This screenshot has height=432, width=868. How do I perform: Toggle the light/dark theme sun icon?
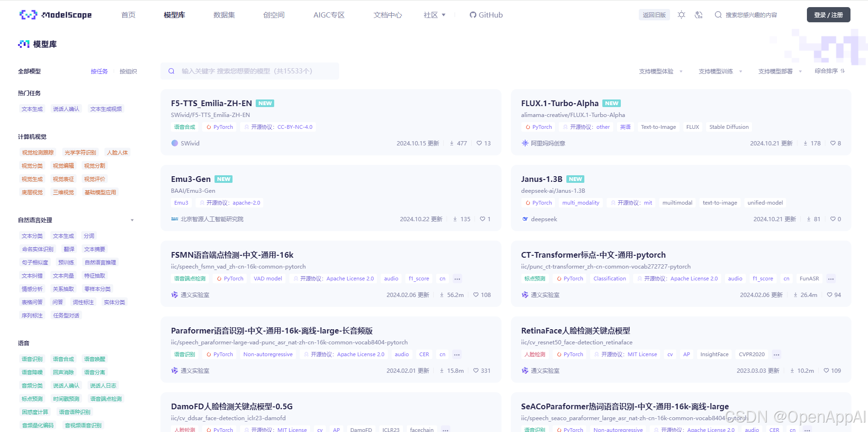pos(681,15)
